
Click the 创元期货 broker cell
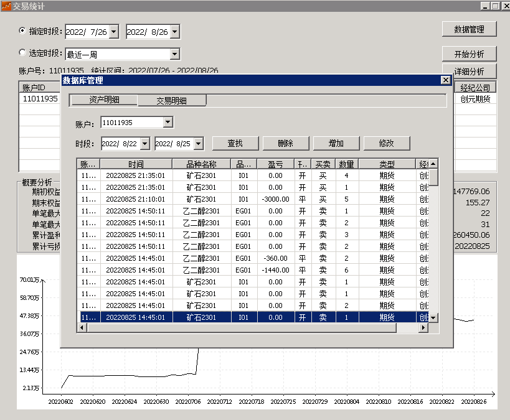[x=475, y=99]
